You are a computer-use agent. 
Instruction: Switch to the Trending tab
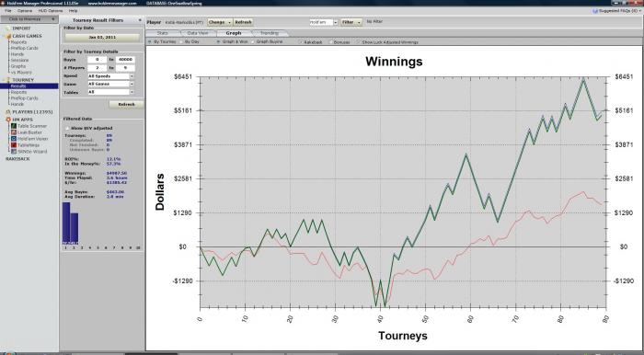point(270,33)
